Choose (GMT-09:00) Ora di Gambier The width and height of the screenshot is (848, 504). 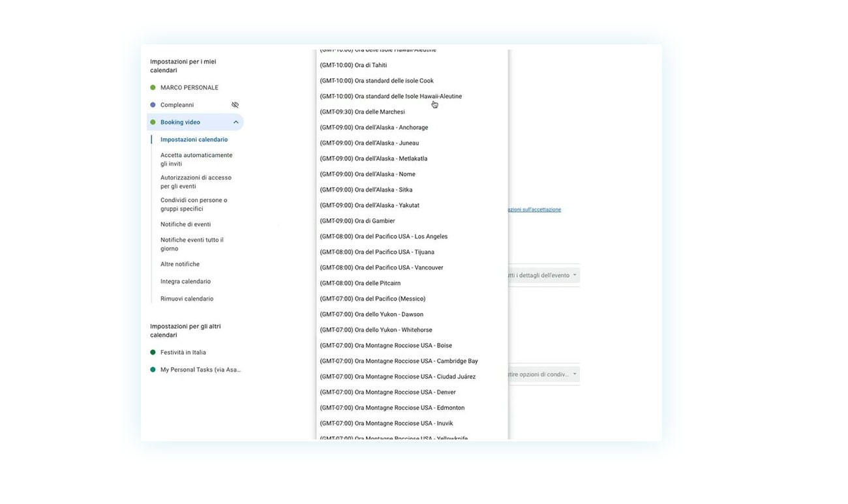(x=412, y=221)
